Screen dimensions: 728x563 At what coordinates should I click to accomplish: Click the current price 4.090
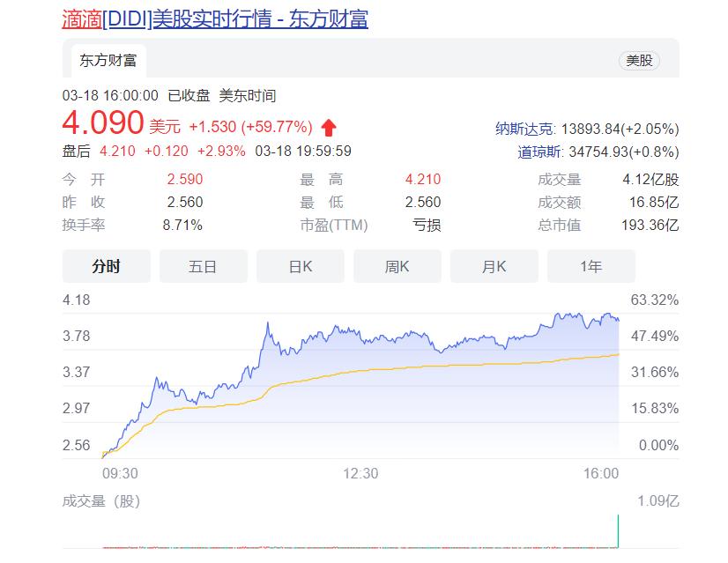click(x=102, y=123)
